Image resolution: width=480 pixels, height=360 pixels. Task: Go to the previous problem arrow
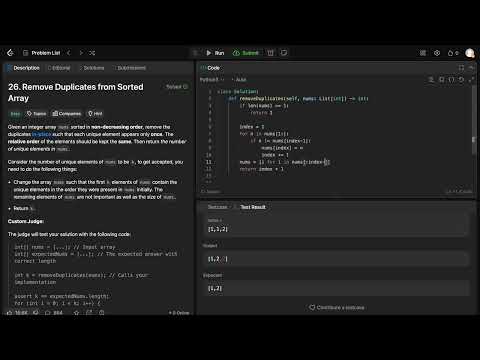(69, 53)
